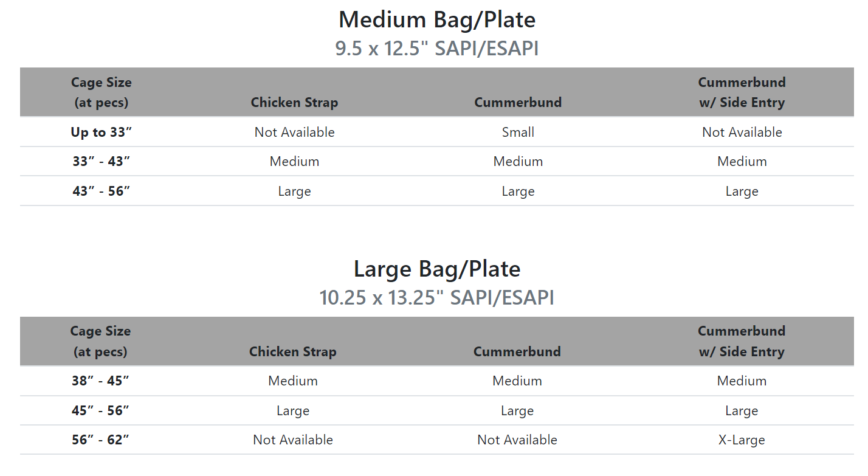Select the "43″ - 56″" cage size row label

(x=101, y=191)
